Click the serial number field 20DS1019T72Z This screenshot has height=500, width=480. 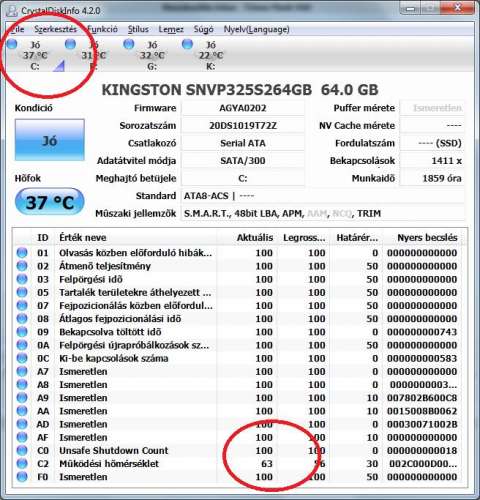pyautogui.click(x=243, y=126)
